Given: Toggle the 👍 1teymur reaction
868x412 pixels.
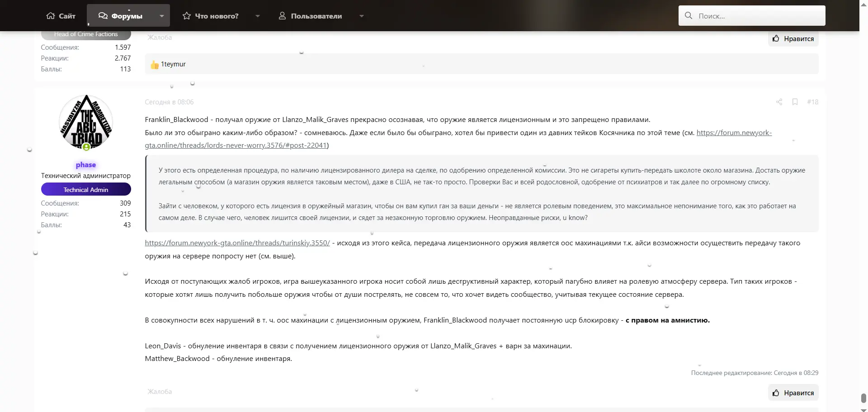Looking at the screenshot, I should click(168, 64).
